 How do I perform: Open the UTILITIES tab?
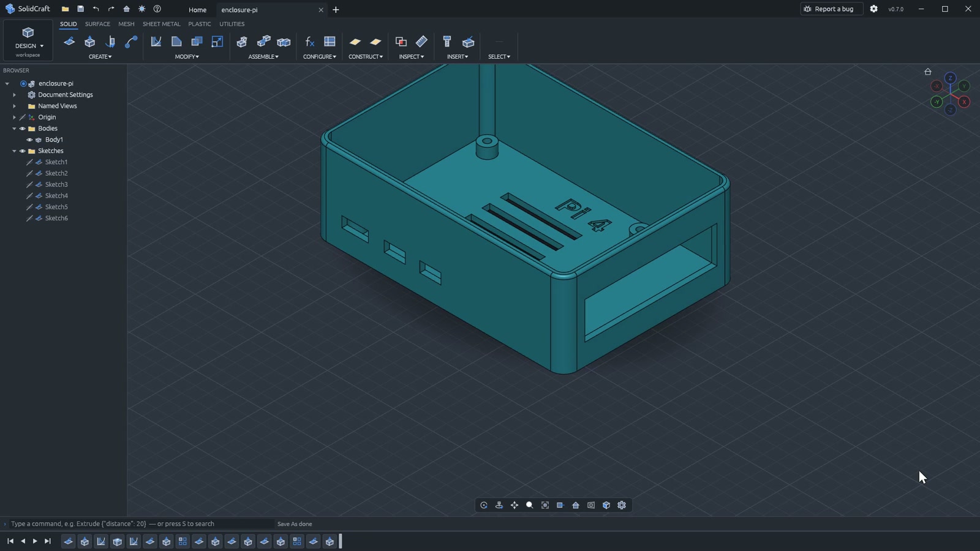pyautogui.click(x=232, y=24)
